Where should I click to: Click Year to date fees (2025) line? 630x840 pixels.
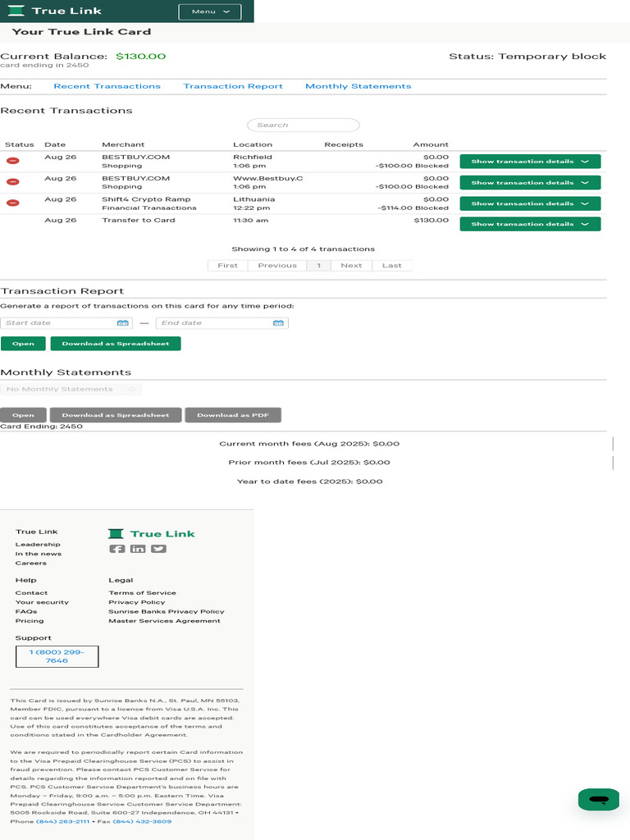[309, 482]
